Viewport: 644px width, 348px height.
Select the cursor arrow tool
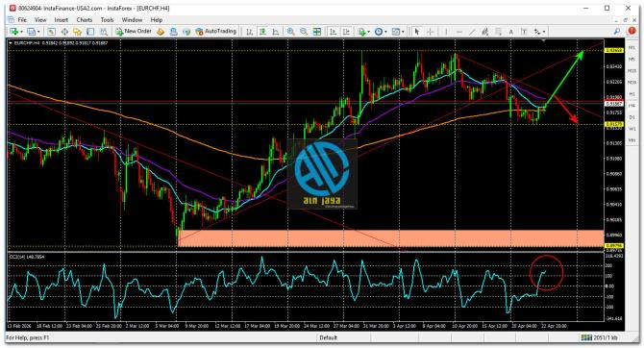coord(417,32)
